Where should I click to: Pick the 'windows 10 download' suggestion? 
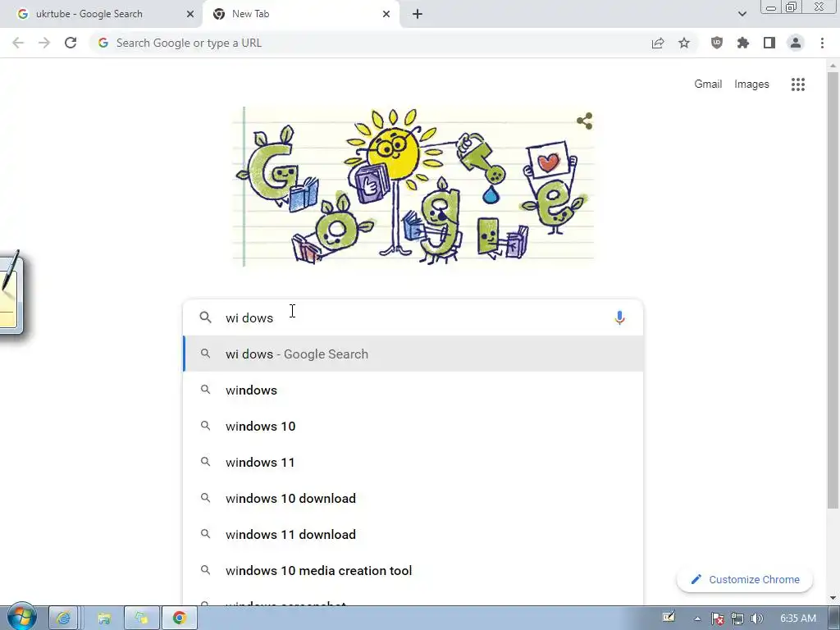pos(413,498)
